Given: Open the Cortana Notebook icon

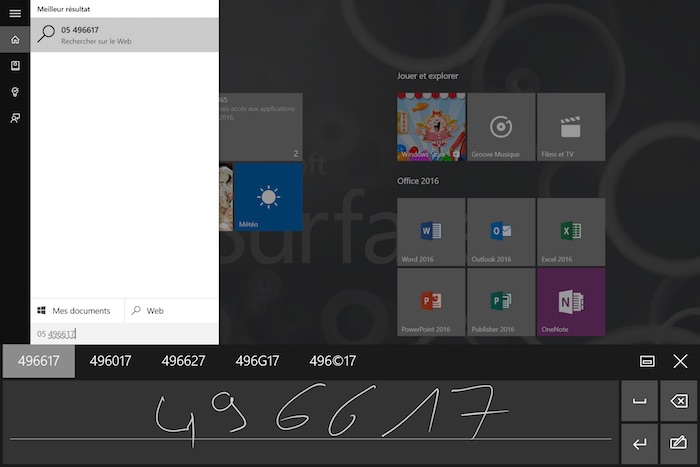Looking at the screenshot, I should click(15, 66).
